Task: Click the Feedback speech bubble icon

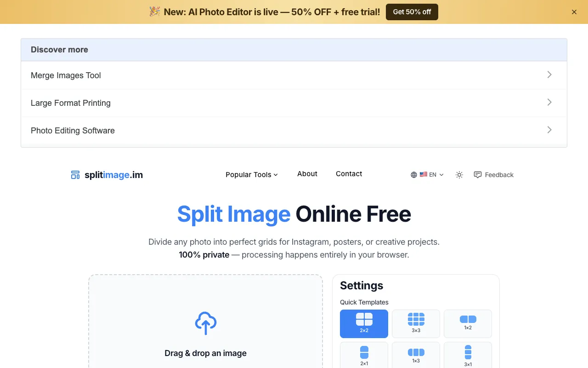Action: tap(478, 175)
